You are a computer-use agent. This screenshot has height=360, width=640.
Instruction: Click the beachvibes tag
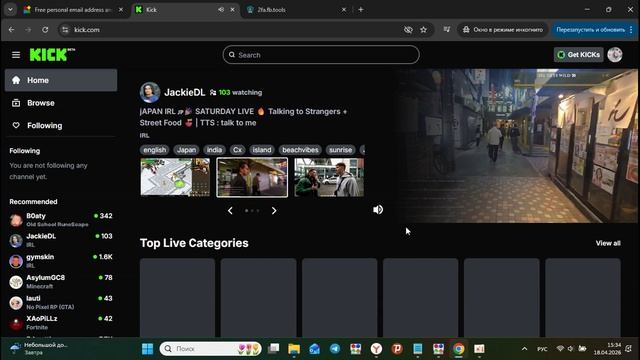click(x=300, y=150)
